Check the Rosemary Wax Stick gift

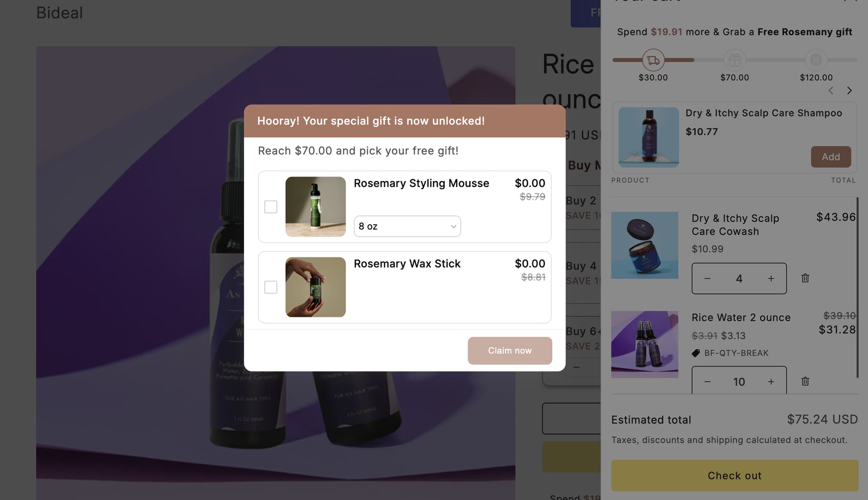(x=271, y=287)
